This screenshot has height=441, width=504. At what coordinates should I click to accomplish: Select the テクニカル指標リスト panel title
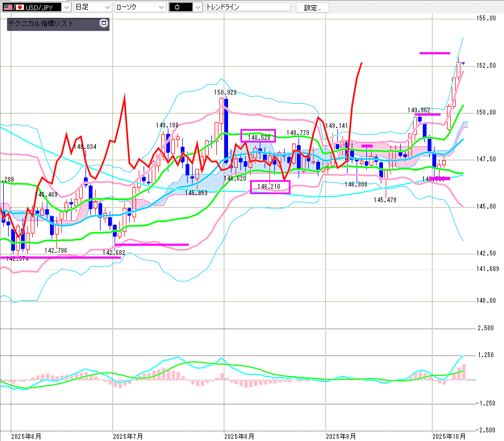tap(41, 24)
